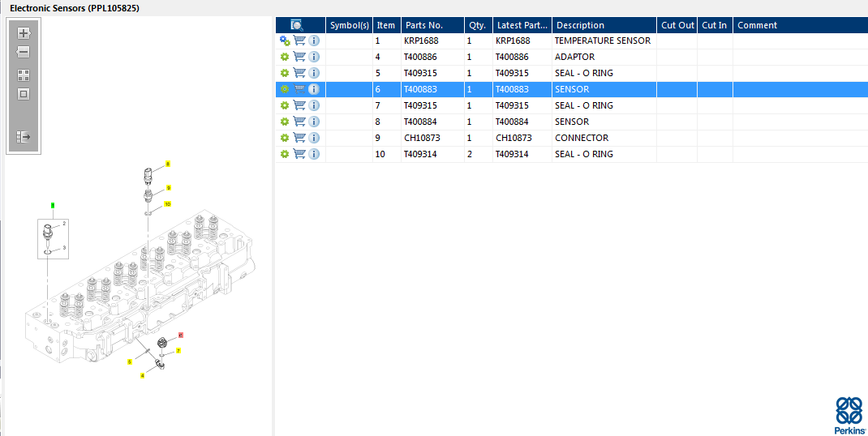
Task: Click the Comment column header
Action: tap(801, 25)
